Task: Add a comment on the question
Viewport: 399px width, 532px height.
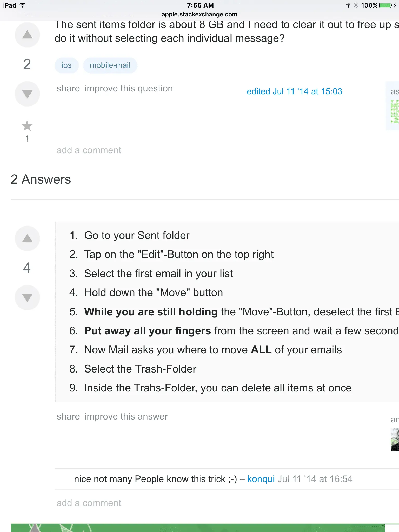Action: pos(89,150)
